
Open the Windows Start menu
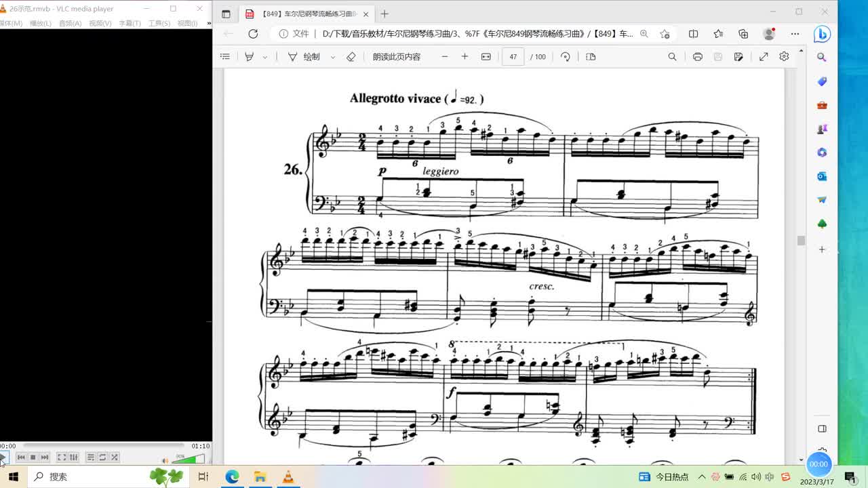(13, 476)
